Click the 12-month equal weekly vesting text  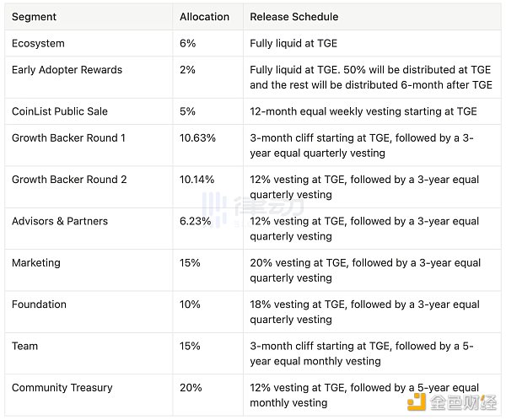(x=363, y=111)
